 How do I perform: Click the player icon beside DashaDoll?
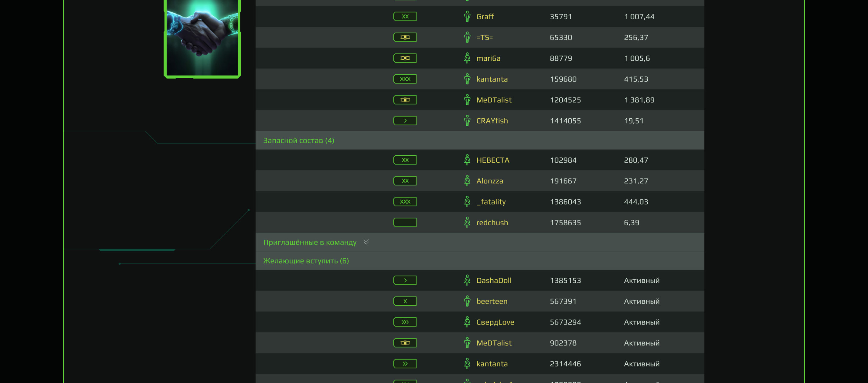pyautogui.click(x=467, y=280)
